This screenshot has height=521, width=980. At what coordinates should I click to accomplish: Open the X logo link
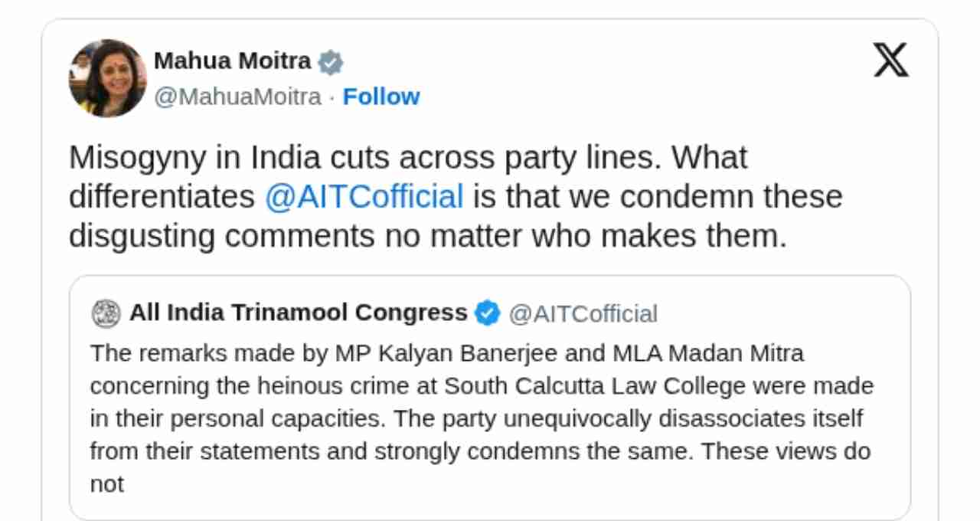pyautogui.click(x=891, y=60)
